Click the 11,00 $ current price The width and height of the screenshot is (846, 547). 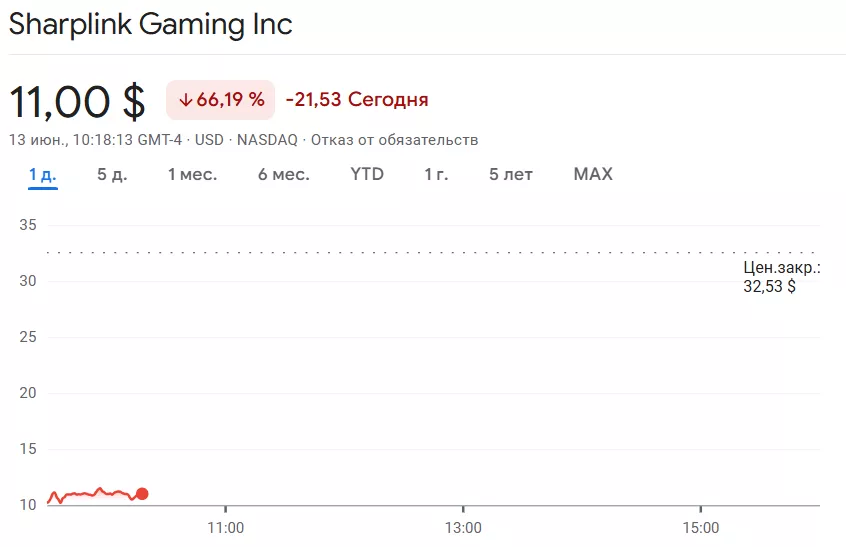click(x=77, y=101)
